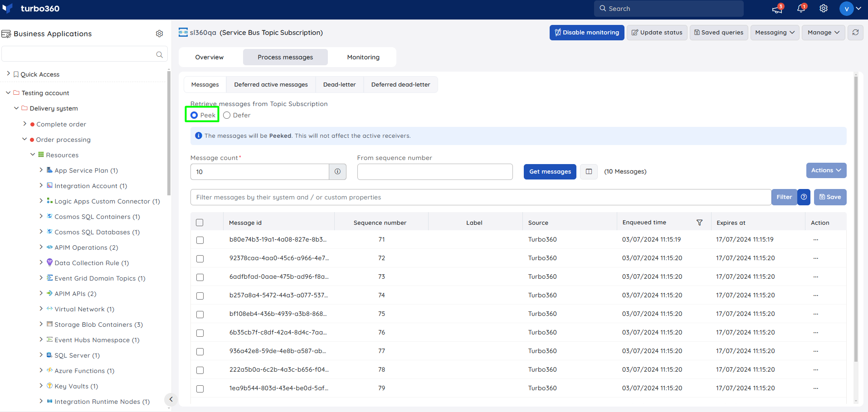Select the Peek radio option

194,115
